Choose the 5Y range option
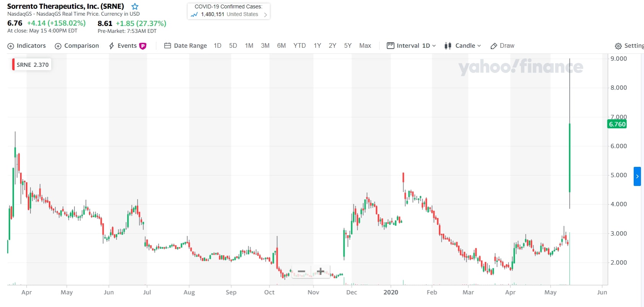The height and width of the screenshot is (307, 644). click(347, 46)
